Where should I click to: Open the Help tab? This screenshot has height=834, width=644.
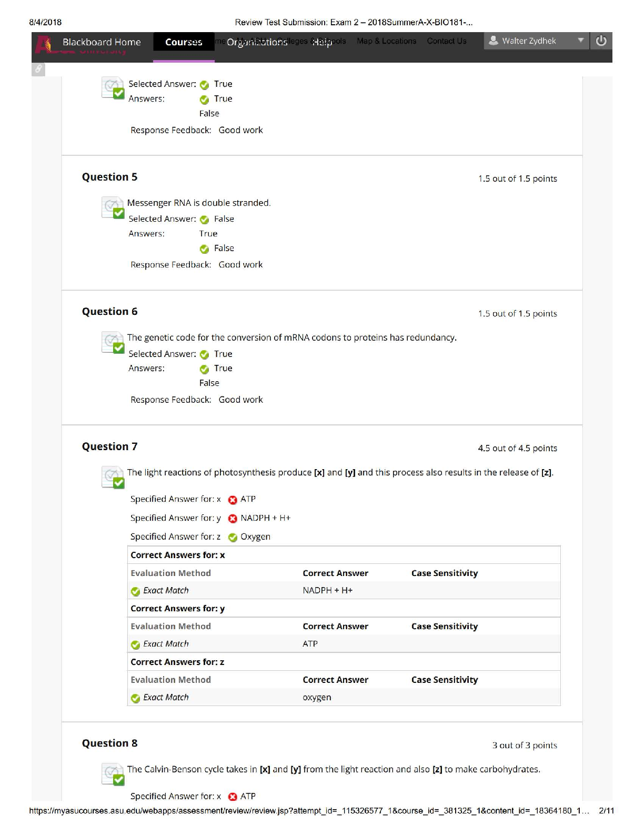click(x=322, y=42)
